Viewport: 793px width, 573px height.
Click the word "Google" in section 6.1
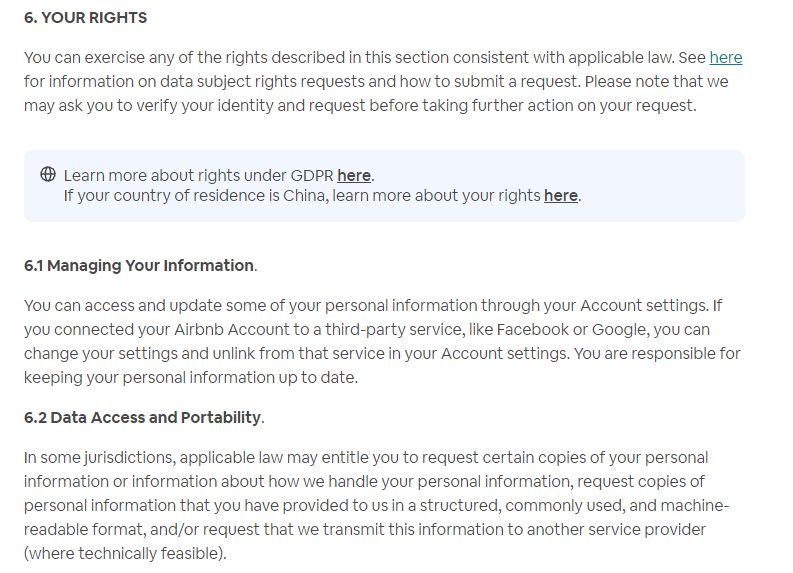coord(621,330)
